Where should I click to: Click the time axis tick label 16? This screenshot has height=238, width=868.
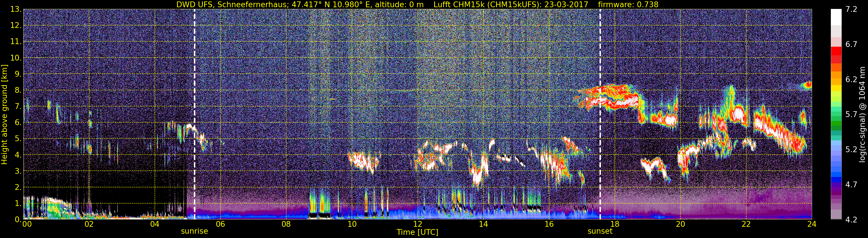549,224
